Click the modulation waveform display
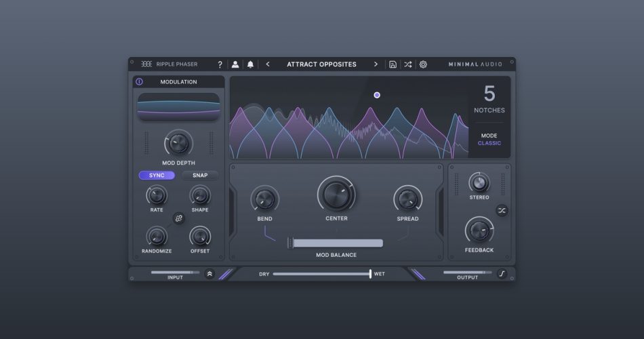 [179, 107]
